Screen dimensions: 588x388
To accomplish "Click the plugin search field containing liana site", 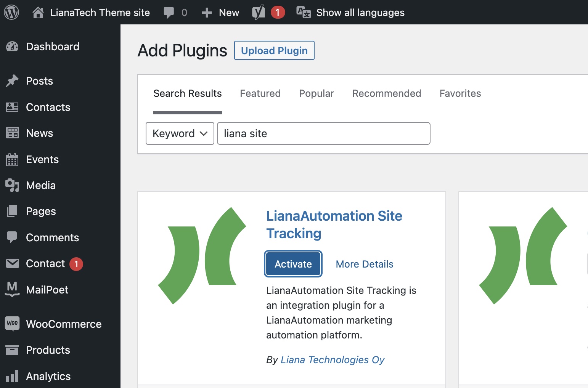I will pyautogui.click(x=324, y=133).
